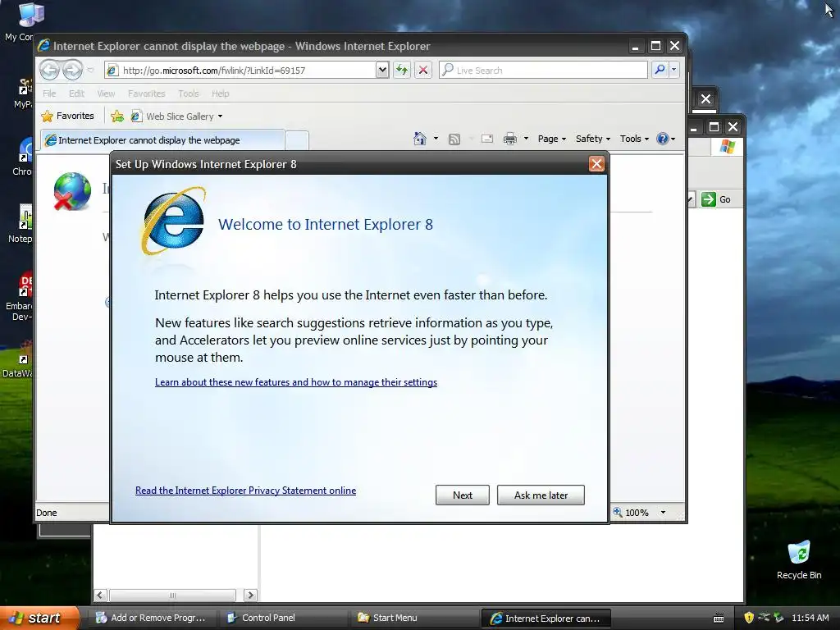Open the Tools command bar menu
Viewport: 840px width, 630px height.
click(x=634, y=139)
